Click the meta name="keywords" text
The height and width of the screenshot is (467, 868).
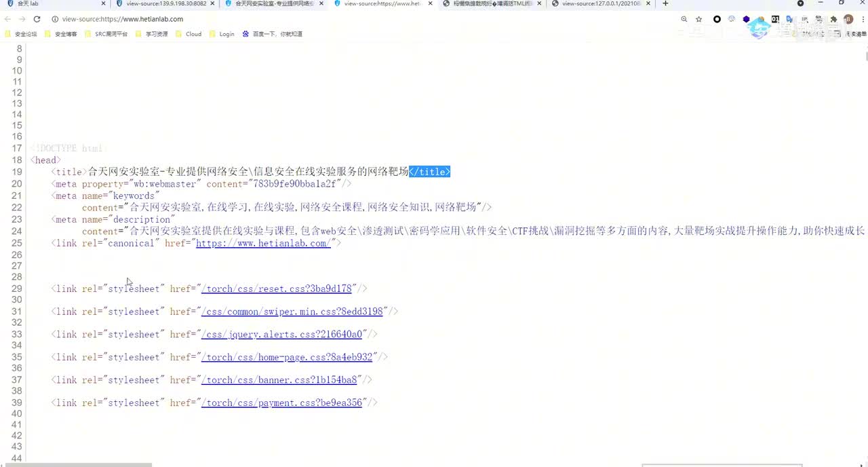(x=105, y=196)
